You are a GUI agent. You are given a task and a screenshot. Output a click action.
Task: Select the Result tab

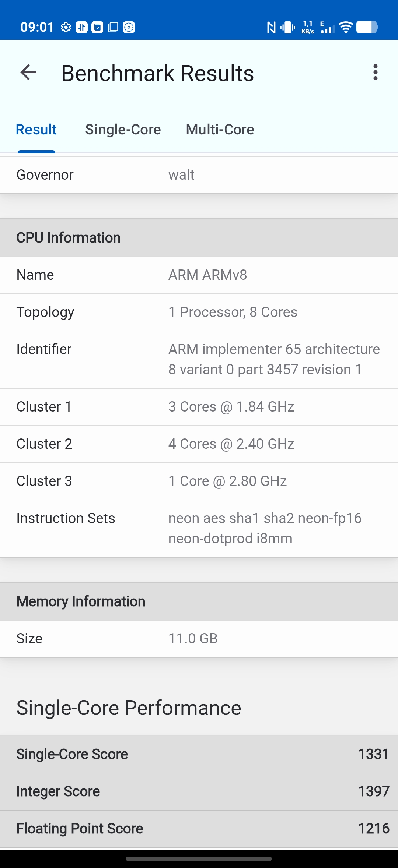(36, 130)
